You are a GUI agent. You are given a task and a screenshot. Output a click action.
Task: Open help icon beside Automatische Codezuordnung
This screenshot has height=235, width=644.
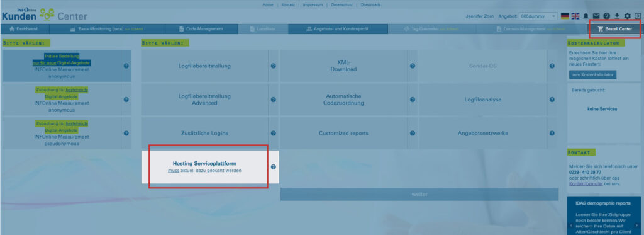click(x=413, y=100)
